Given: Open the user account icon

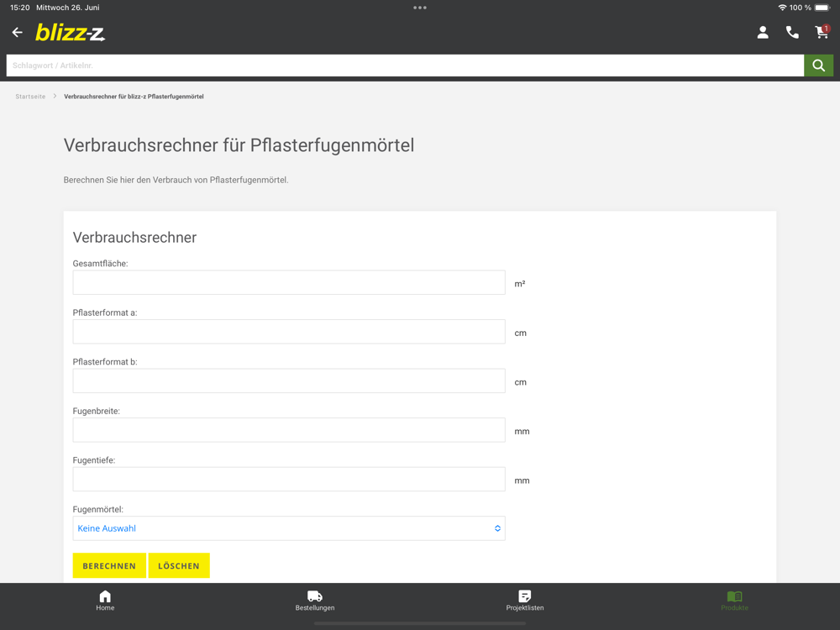Looking at the screenshot, I should (x=763, y=33).
